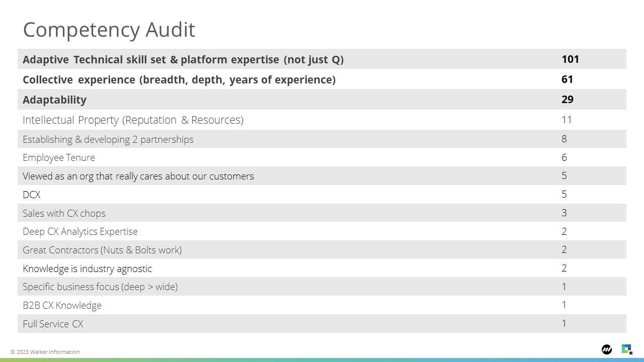Click the Full Service CX row
This screenshot has width=644, height=362.
coord(322,324)
